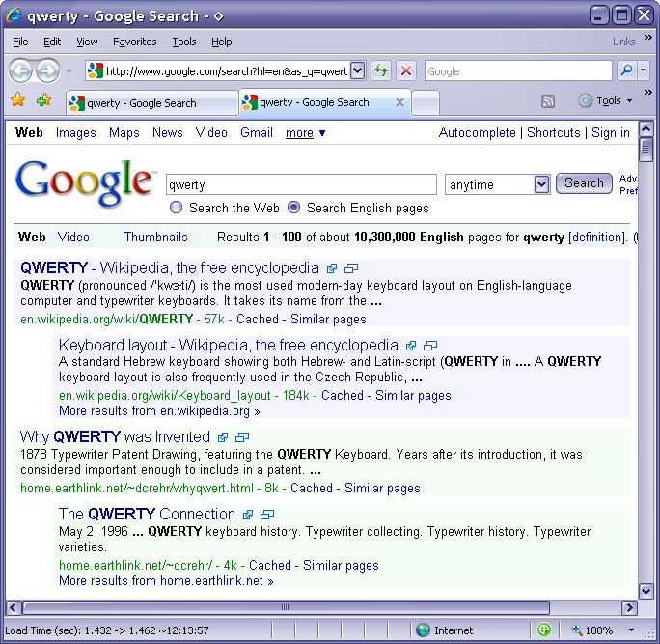Expand the Google 'more' services menu

click(x=306, y=133)
